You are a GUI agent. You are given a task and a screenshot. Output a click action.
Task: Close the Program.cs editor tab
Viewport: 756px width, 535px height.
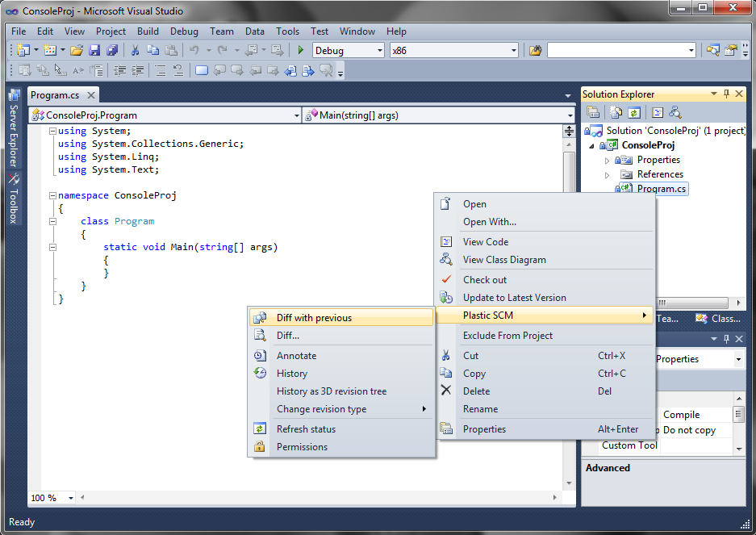[x=90, y=95]
